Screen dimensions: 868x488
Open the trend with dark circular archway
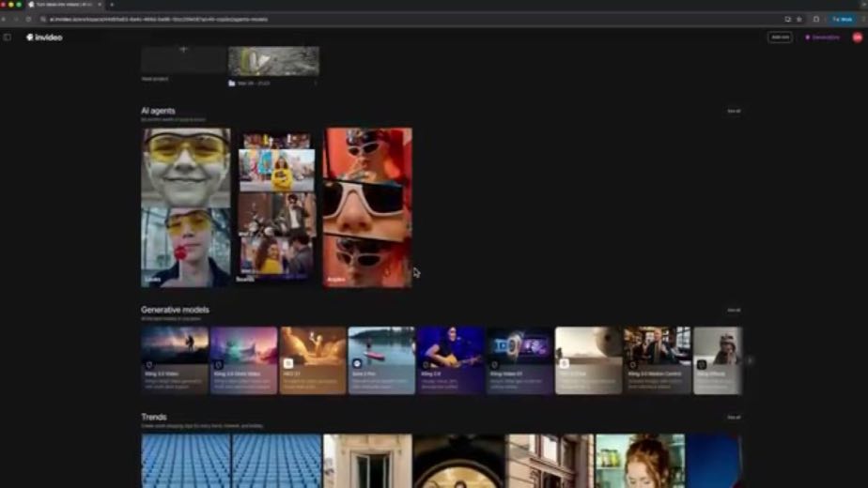click(459, 461)
